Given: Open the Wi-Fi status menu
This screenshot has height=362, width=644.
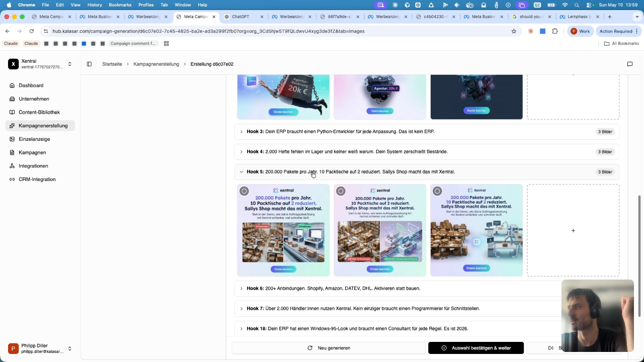Looking at the screenshot, I should coord(565,5).
